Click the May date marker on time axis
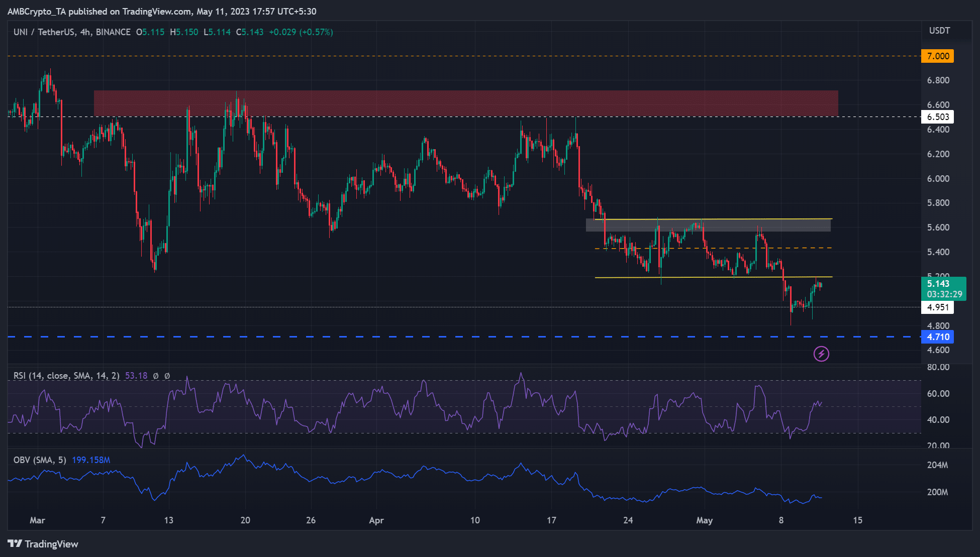Viewport: 980px width, 557px height. [705, 520]
